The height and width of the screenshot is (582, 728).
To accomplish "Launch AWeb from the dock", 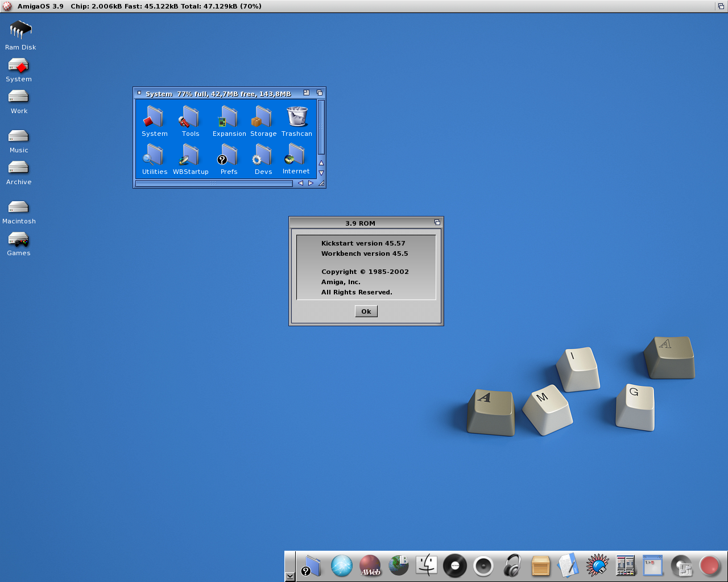I will tap(370, 566).
